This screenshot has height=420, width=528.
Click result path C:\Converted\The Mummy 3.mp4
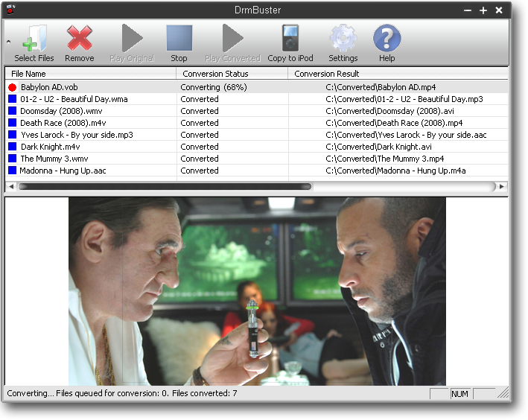[385, 159]
